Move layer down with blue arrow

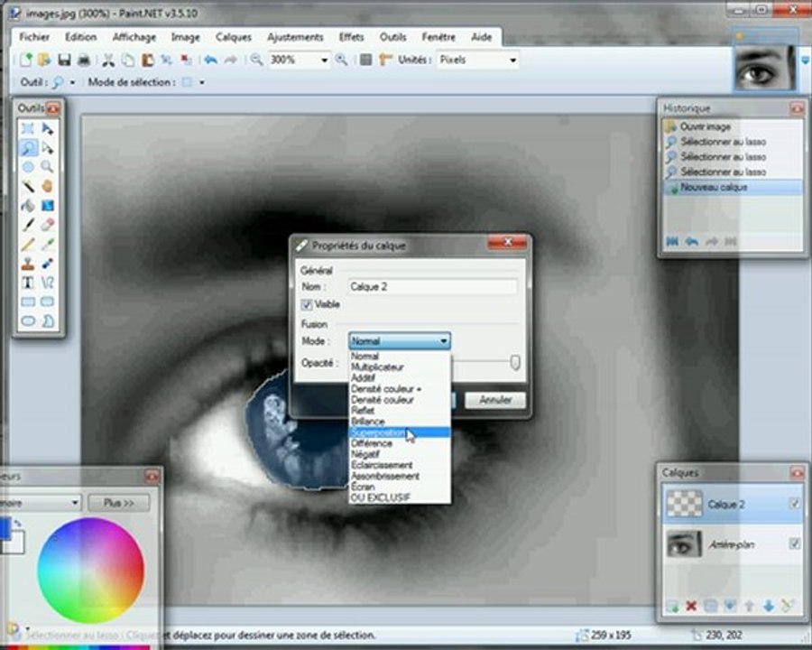point(769,606)
